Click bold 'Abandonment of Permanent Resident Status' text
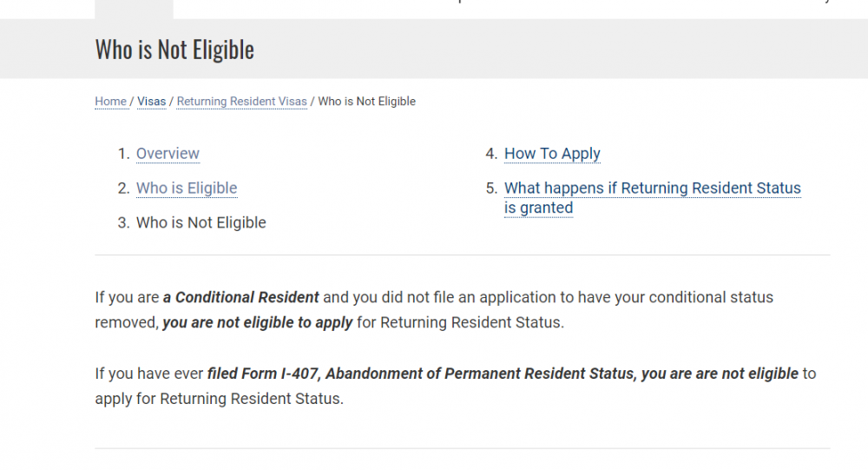The image size is (868, 470). (478, 374)
